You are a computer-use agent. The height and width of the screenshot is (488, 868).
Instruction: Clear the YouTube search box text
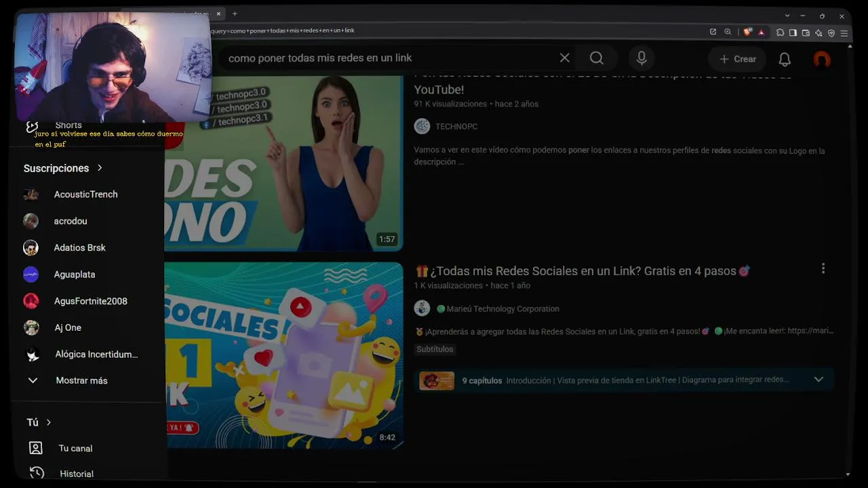tap(564, 58)
